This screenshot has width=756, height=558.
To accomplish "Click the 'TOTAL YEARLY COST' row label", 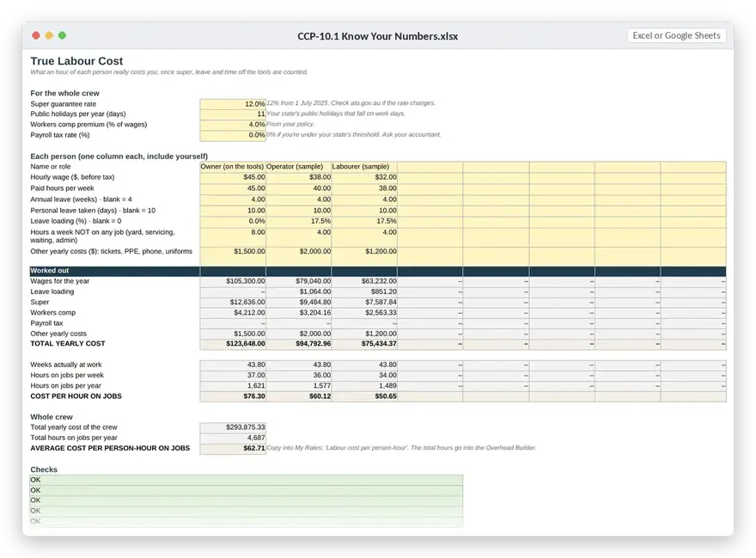I will 68,344.
